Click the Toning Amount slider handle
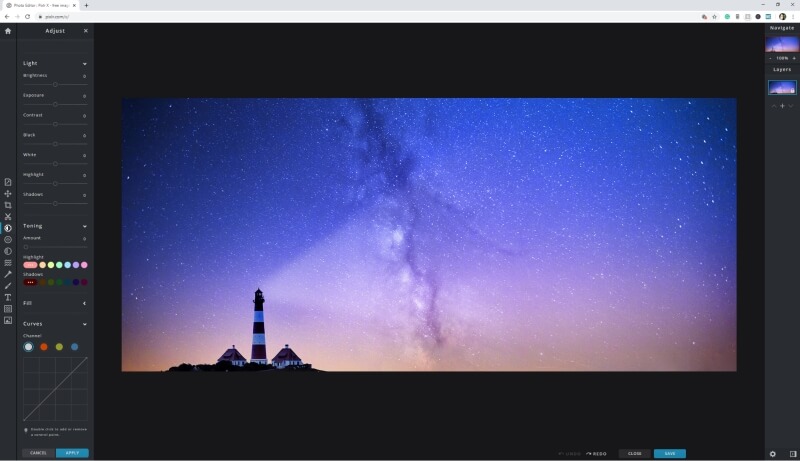The width and height of the screenshot is (800, 461). [x=26, y=247]
